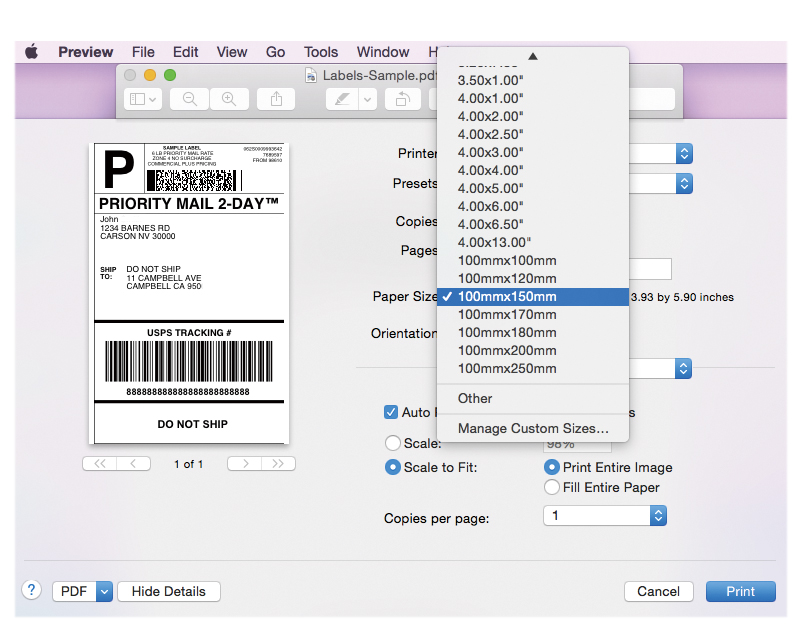Select 4.00x6.00" paper size

(x=533, y=207)
